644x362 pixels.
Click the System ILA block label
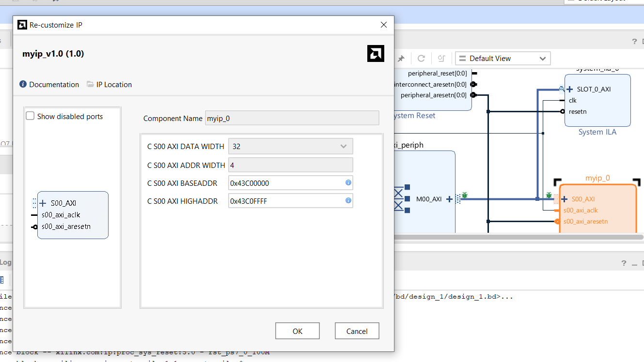[x=597, y=132]
